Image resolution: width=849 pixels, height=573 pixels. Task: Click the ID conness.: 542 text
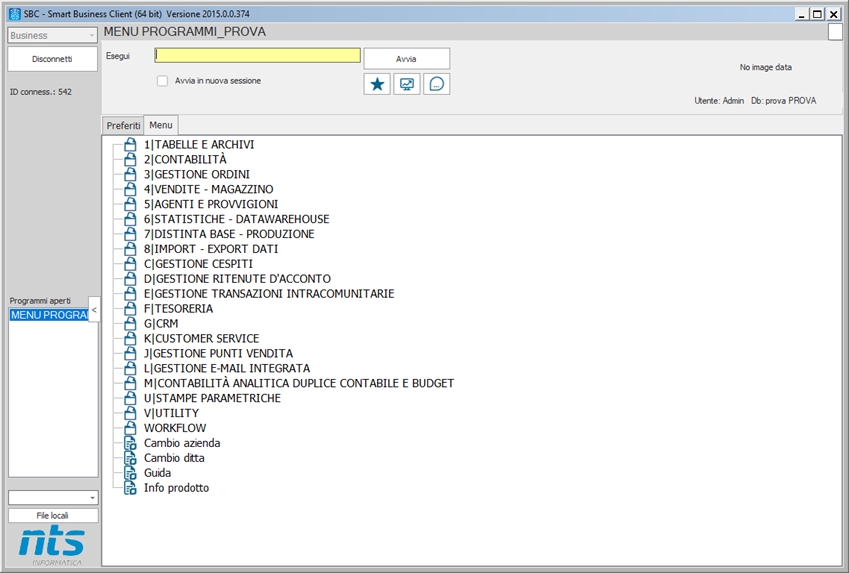(x=41, y=92)
